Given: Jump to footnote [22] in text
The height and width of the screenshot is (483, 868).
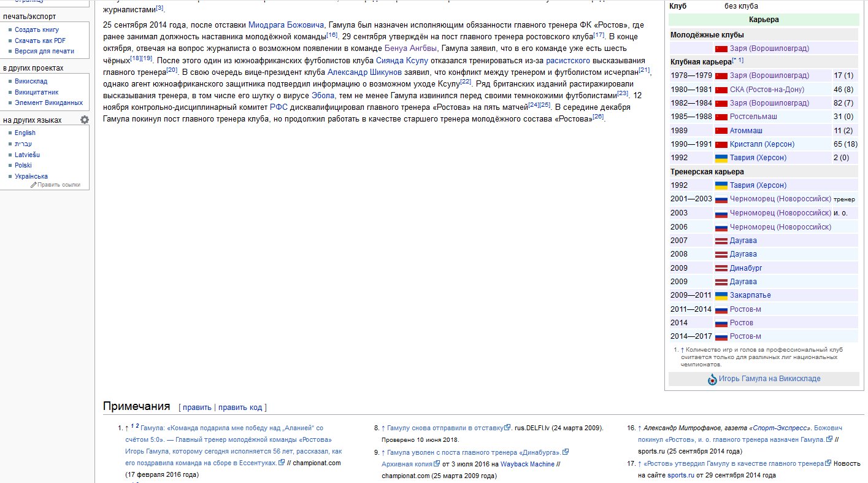Looking at the screenshot, I should [466, 81].
